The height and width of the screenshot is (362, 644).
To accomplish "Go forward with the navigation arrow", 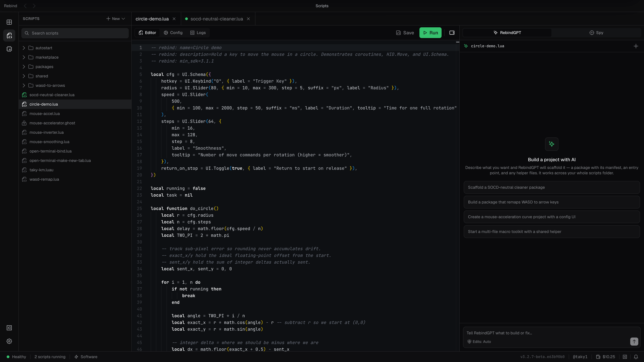I will click(x=34, y=6).
